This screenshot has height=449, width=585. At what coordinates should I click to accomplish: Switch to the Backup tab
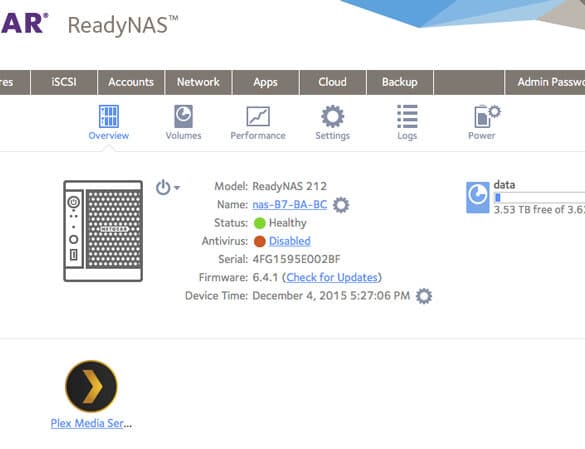pos(400,82)
